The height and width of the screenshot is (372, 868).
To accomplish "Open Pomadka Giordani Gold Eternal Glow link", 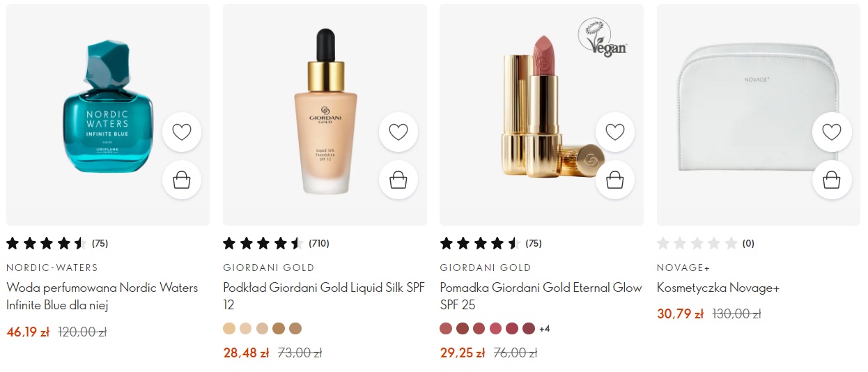I will click(x=541, y=296).
